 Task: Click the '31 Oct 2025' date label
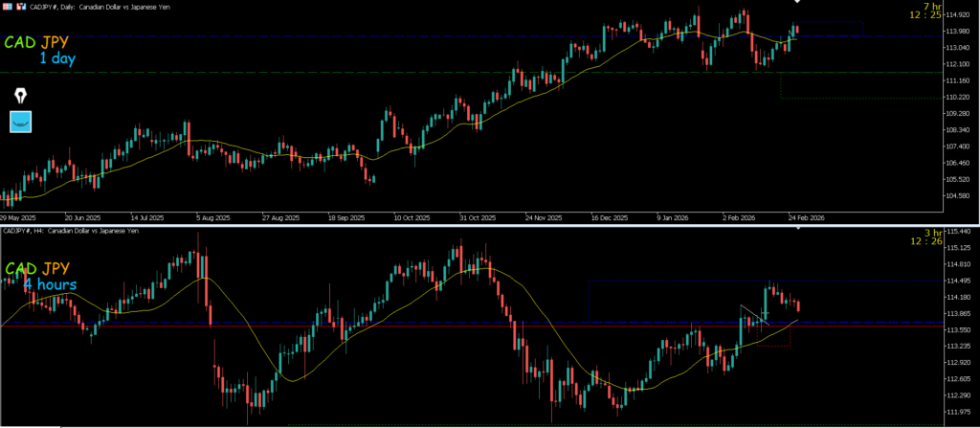(478, 218)
